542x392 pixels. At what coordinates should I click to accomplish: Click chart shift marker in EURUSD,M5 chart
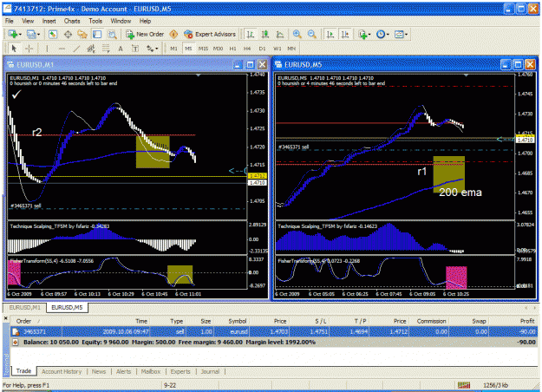[466, 75]
